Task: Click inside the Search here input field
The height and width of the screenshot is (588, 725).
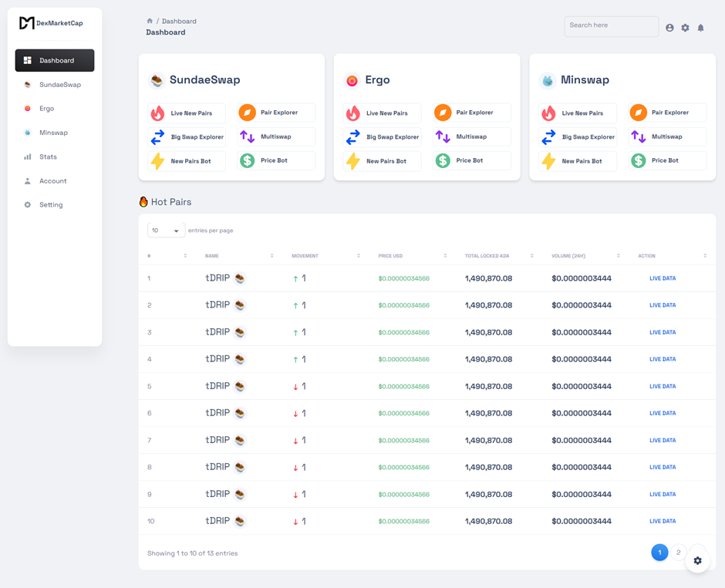Action: pos(611,26)
